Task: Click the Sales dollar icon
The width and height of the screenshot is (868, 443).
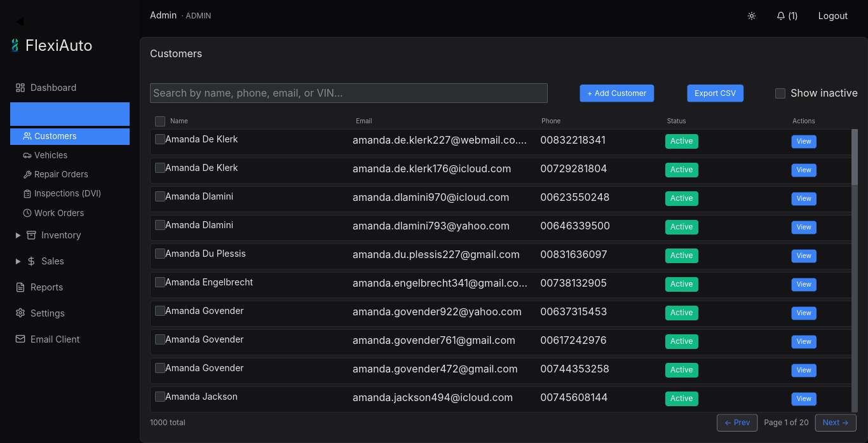Action: 31,261
